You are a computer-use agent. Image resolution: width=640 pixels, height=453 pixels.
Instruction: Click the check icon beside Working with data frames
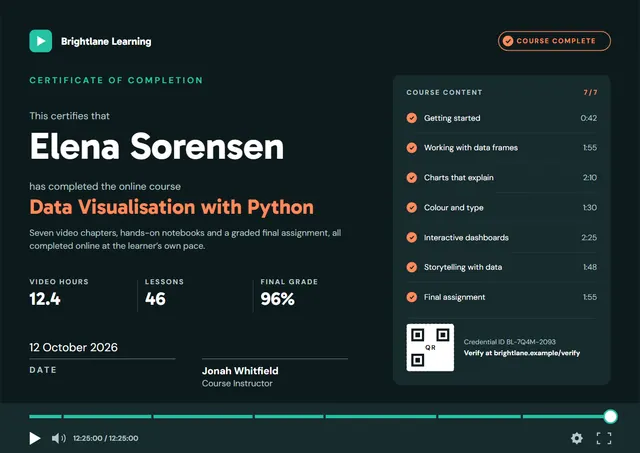click(x=411, y=148)
